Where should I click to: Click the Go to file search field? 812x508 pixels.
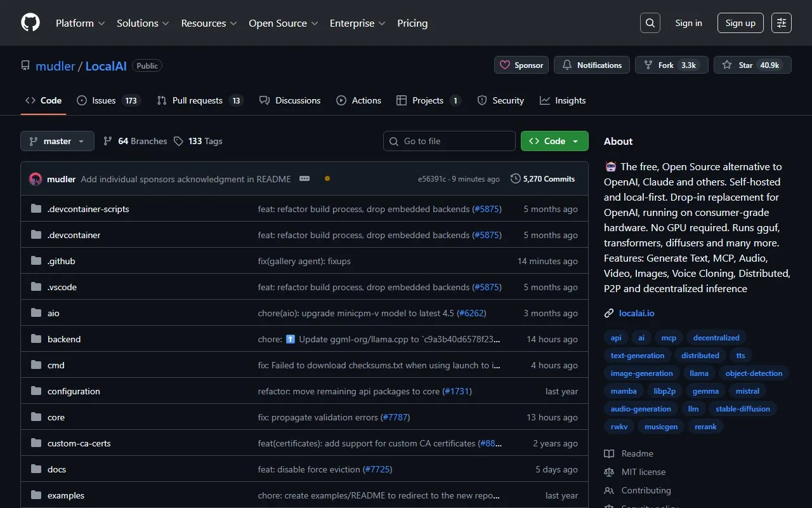tap(449, 141)
